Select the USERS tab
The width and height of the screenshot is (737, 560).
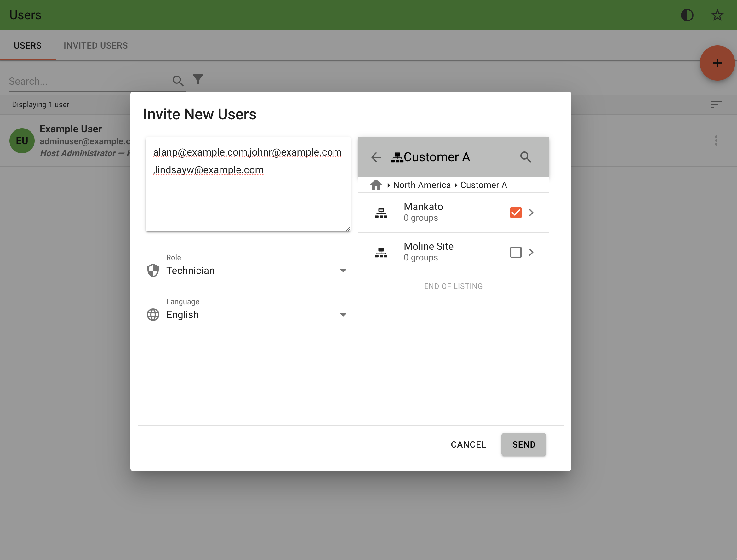click(28, 45)
